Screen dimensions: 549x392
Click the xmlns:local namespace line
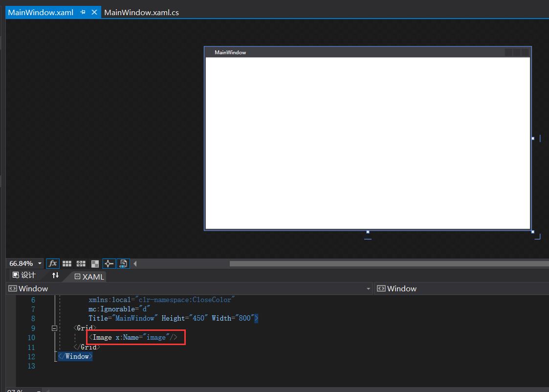click(161, 300)
